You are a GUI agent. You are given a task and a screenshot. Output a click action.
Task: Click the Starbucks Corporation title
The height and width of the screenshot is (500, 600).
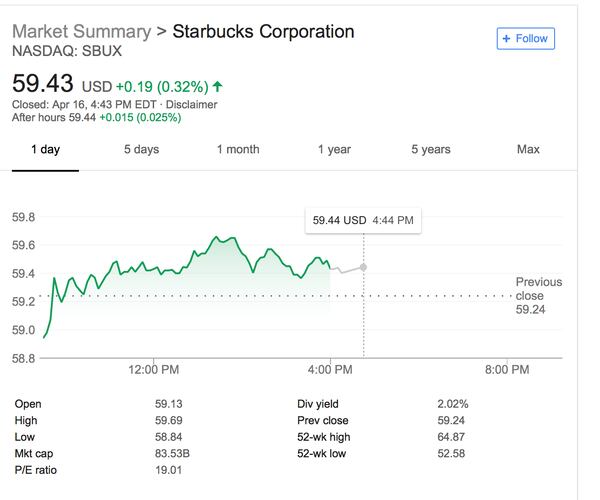(263, 31)
